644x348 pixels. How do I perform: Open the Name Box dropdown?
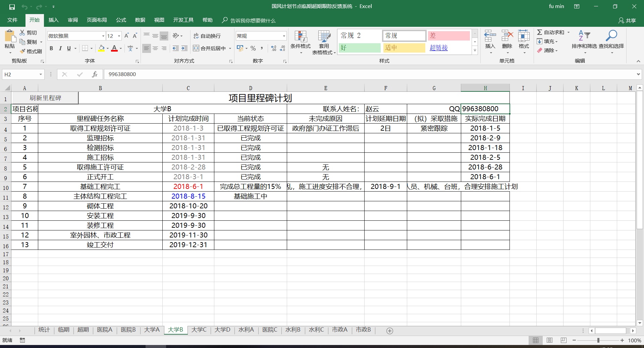[x=41, y=74]
